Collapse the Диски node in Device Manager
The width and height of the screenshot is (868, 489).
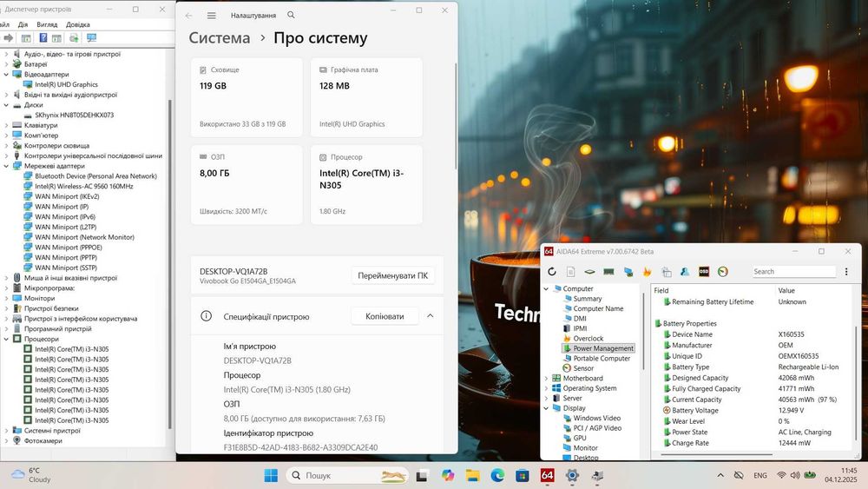pos(6,105)
